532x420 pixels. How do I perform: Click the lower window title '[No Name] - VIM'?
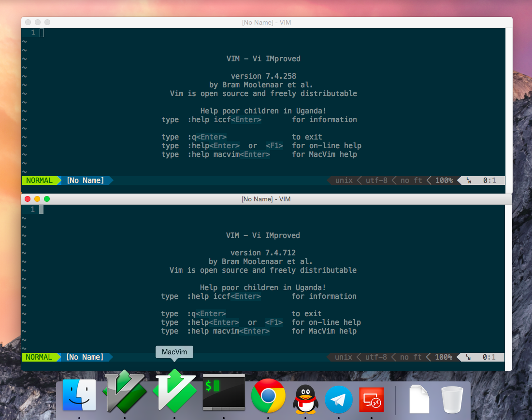click(266, 199)
